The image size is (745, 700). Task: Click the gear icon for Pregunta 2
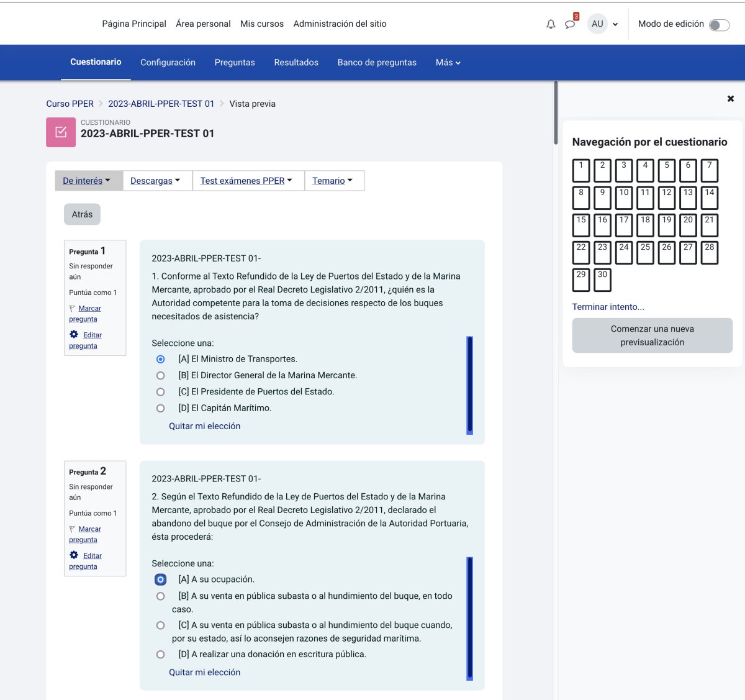74,555
